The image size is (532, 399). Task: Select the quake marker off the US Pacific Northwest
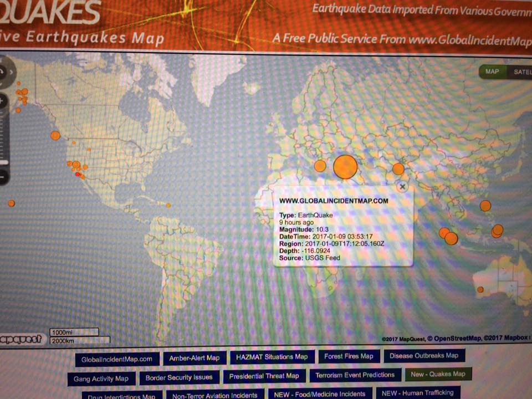pyautogui.click(x=55, y=136)
